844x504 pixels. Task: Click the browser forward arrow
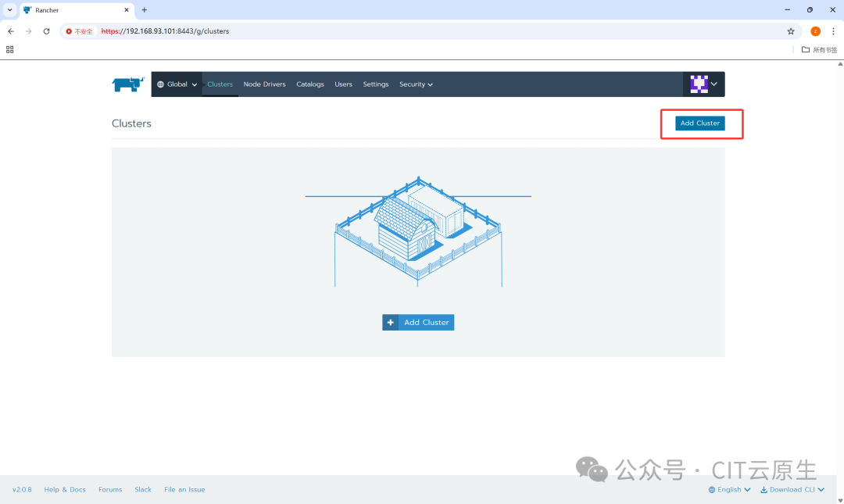point(29,31)
